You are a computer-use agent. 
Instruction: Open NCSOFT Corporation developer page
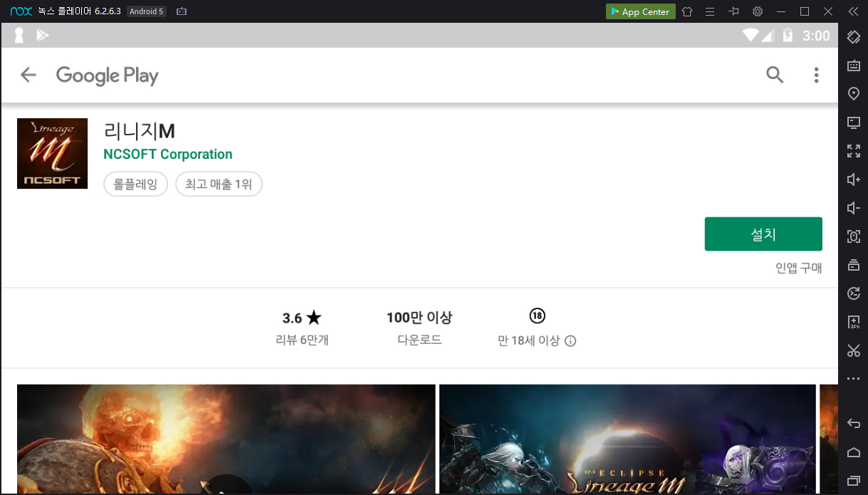click(168, 155)
